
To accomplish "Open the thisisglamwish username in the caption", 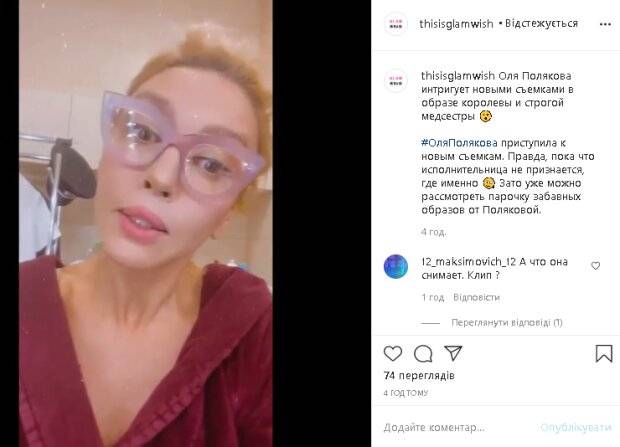I will 458,76.
